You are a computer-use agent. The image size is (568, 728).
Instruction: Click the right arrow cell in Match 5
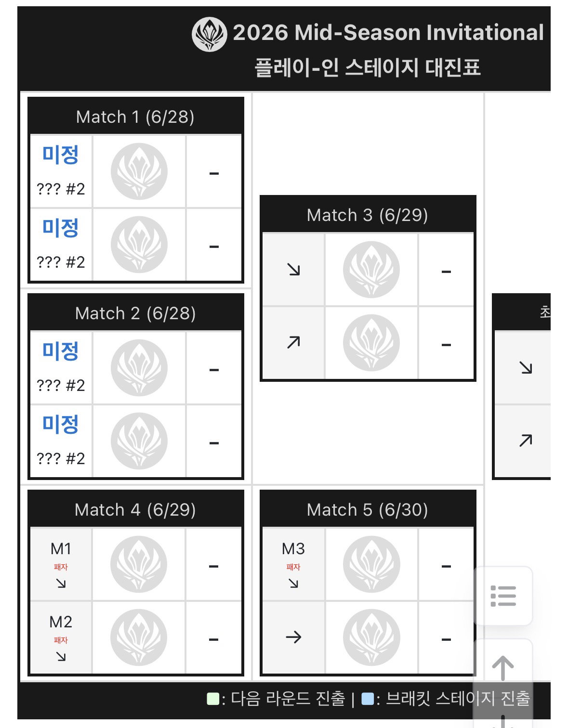point(293,637)
